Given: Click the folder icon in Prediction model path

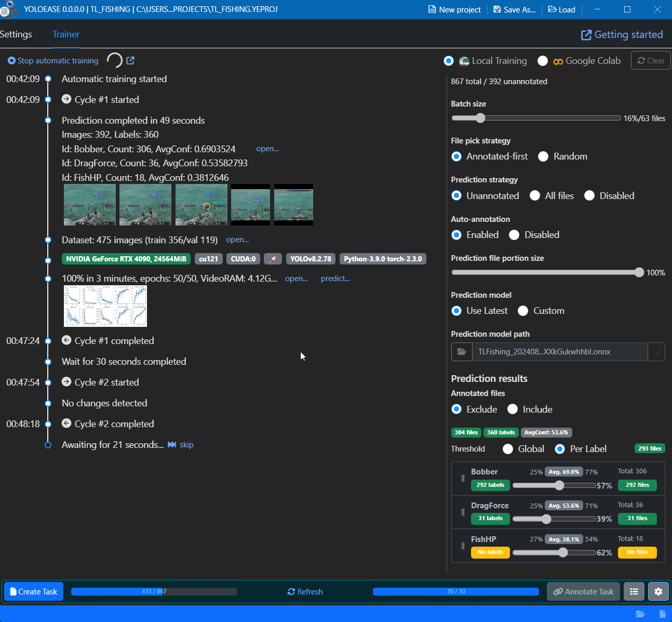Looking at the screenshot, I should click(x=462, y=352).
